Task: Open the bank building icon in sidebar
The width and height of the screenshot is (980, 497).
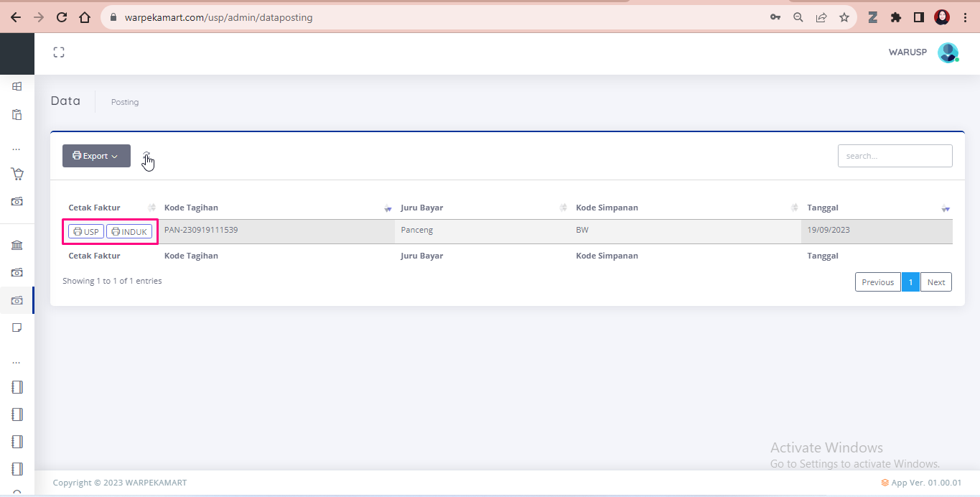Action: pyautogui.click(x=17, y=245)
